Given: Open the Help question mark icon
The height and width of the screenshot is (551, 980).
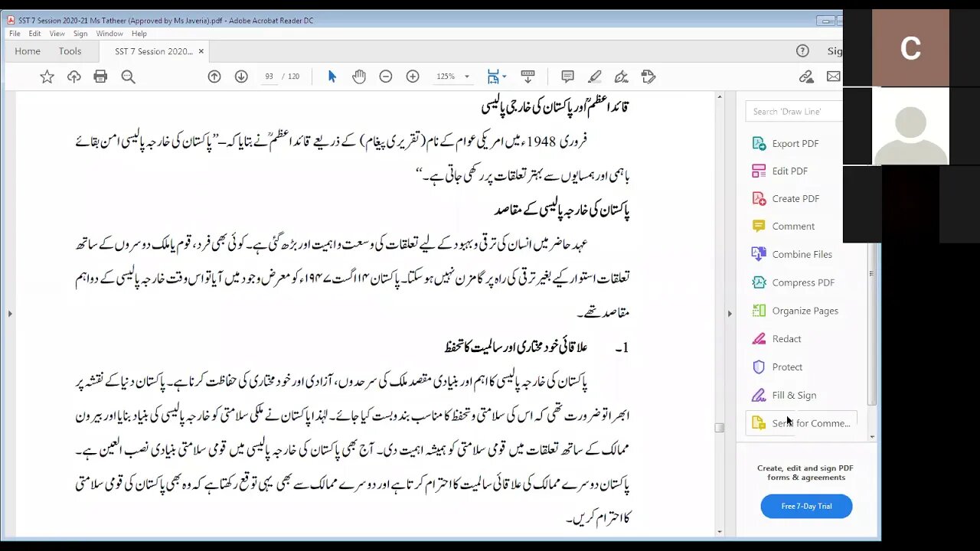Looking at the screenshot, I should [802, 51].
